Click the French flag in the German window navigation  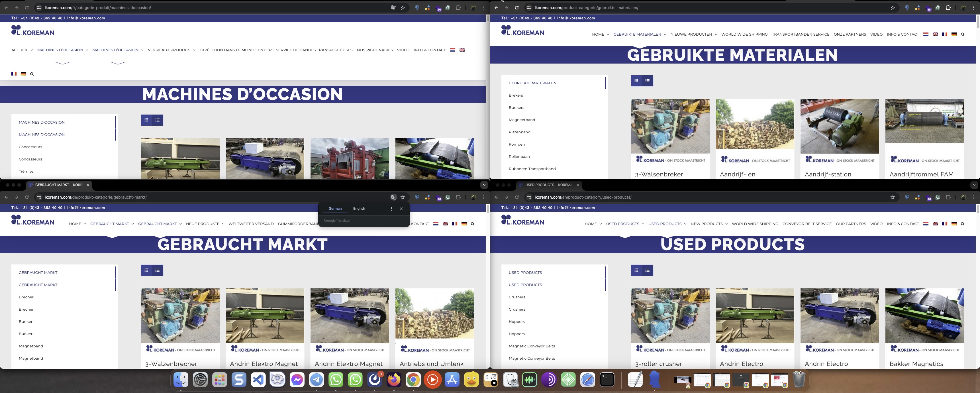pos(455,224)
